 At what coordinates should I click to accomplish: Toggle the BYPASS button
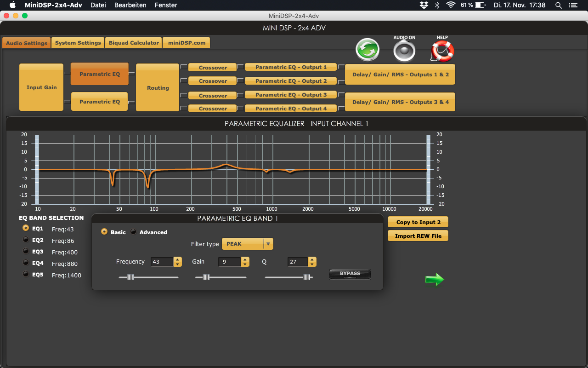click(x=350, y=274)
